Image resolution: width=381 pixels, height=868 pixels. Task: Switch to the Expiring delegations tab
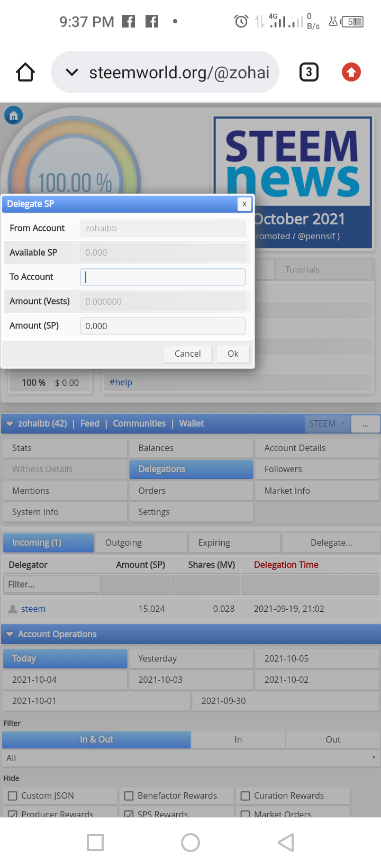click(x=234, y=543)
